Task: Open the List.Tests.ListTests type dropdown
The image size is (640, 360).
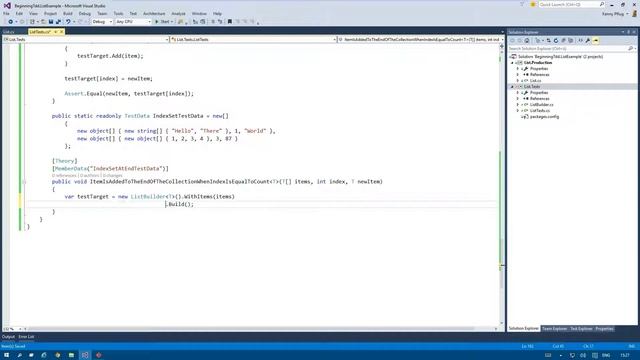Action: [x=253, y=40]
